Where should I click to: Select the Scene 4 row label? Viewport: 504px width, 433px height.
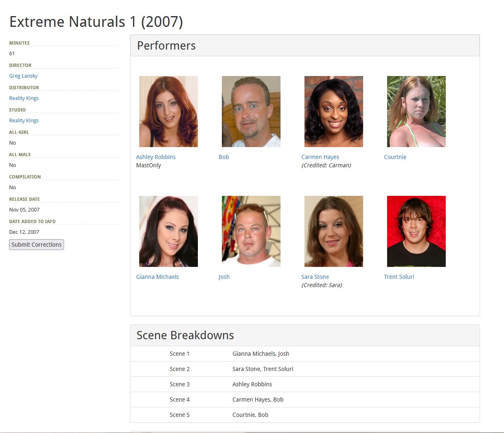179,400
